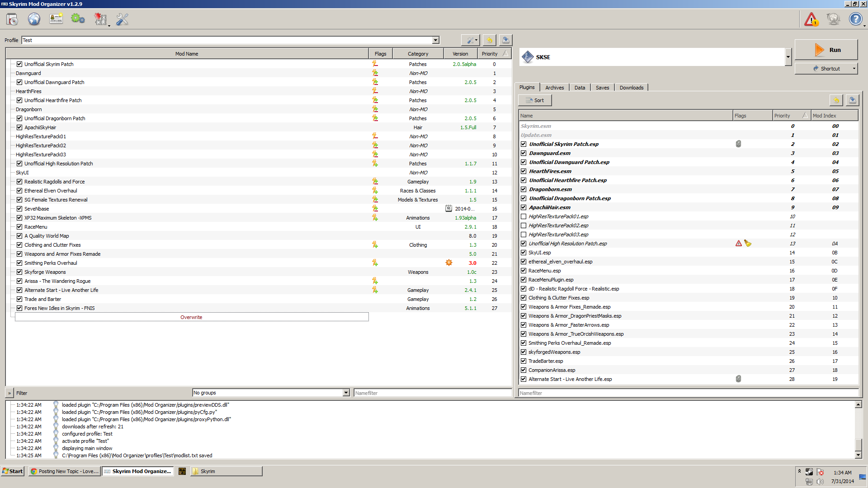Open the Chrome taskbar item Posting New Topic
The height and width of the screenshot is (488, 868).
(x=64, y=471)
